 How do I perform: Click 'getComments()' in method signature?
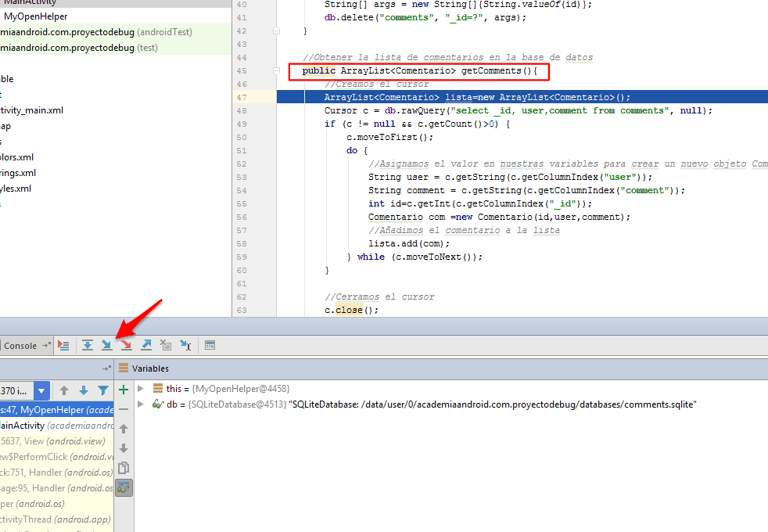pos(496,70)
